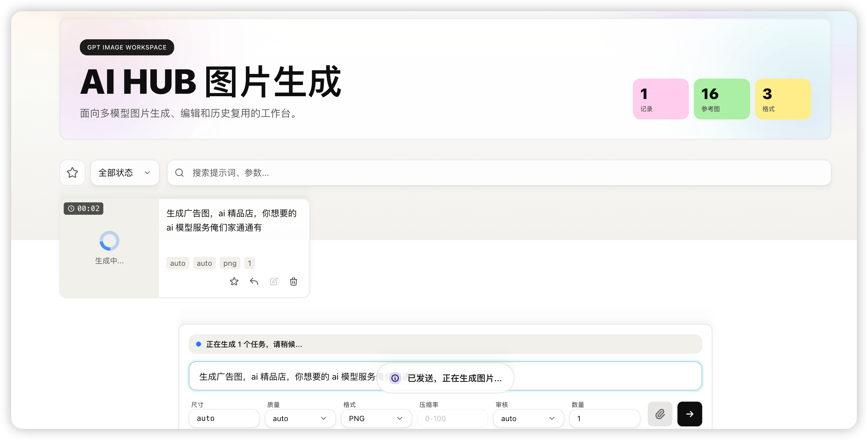Open the 审核 auto dropdown
This screenshot has height=440, width=868.
tap(528, 418)
